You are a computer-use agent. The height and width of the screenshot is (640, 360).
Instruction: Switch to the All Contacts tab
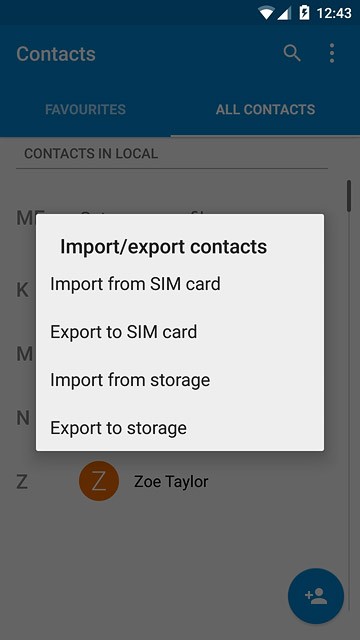[265, 109]
